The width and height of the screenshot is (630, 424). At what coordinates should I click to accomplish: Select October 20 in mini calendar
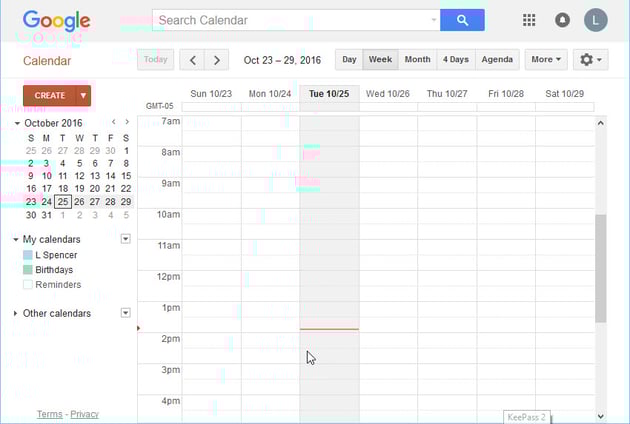[x=95, y=189]
